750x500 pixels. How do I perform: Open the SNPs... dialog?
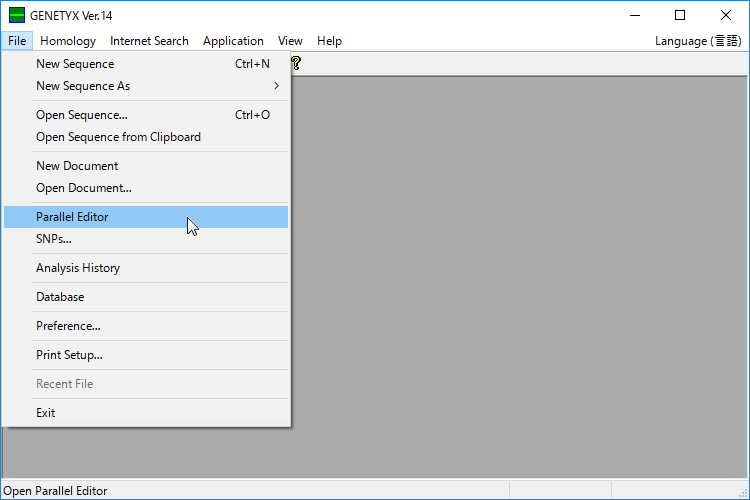tap(146, 239)
